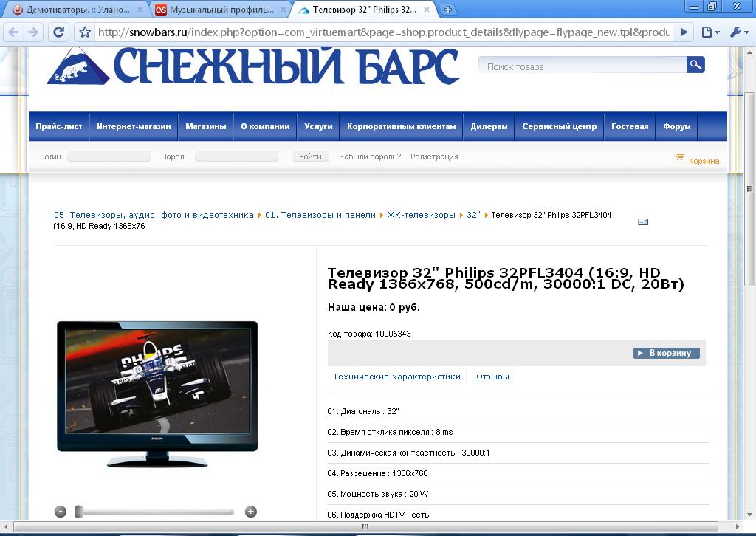This screenshot has width=756, height=536.
Task: Zoom out with the minus button
Action: click(x=61, y=512)
